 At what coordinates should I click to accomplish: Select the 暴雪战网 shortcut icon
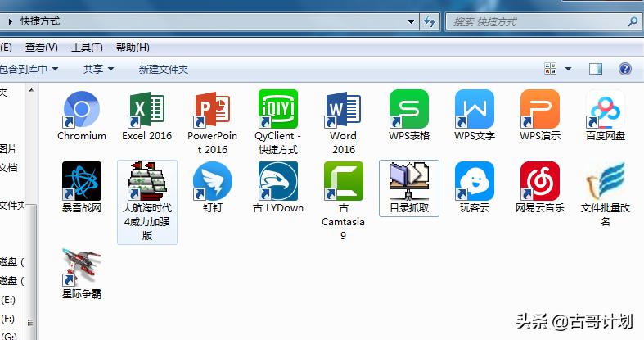coord(81,181)
